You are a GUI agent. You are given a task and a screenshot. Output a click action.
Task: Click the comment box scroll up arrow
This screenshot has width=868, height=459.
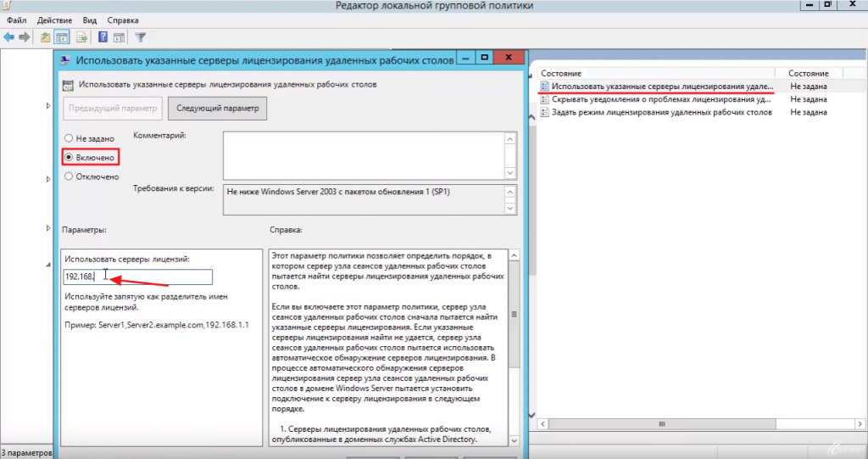[509, 137]
